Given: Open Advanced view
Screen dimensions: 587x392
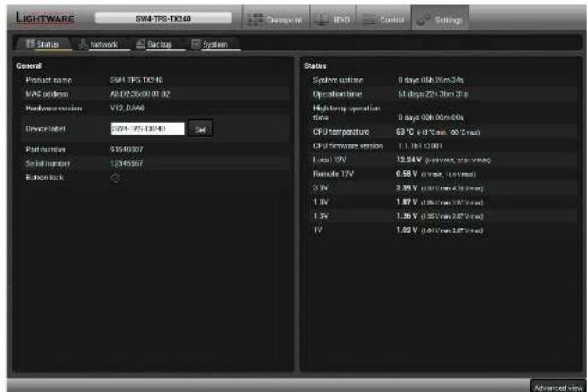Looking at the screenshot, I should 557,387.
